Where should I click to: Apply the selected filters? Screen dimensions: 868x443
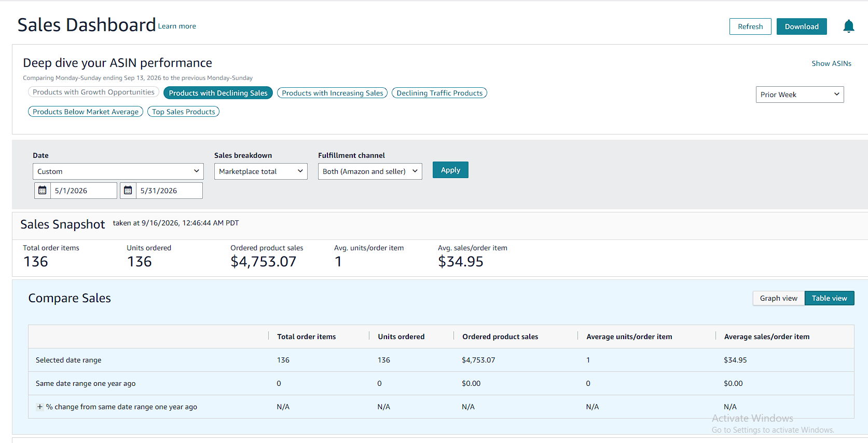coord(450,170)
